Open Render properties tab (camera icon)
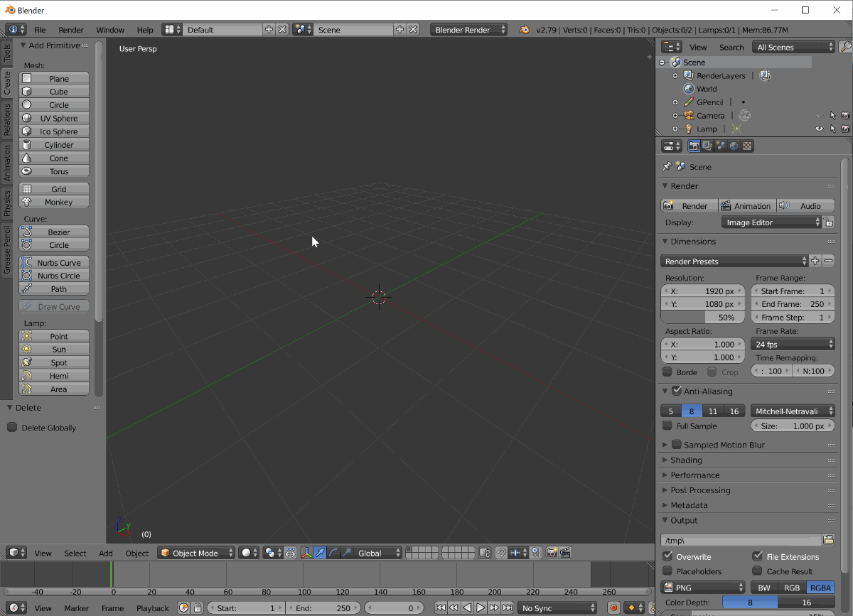The image size is (853, 616). point(694,146)
